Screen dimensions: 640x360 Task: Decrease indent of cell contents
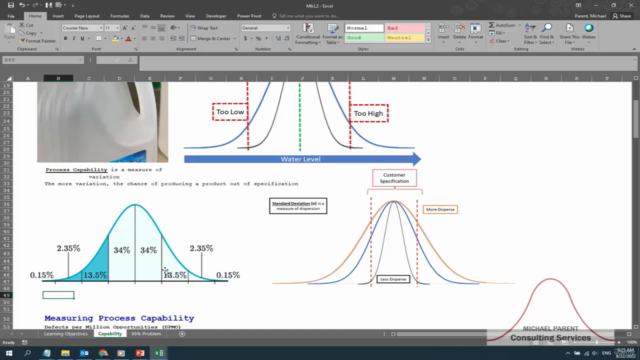[x=173, y=38]
